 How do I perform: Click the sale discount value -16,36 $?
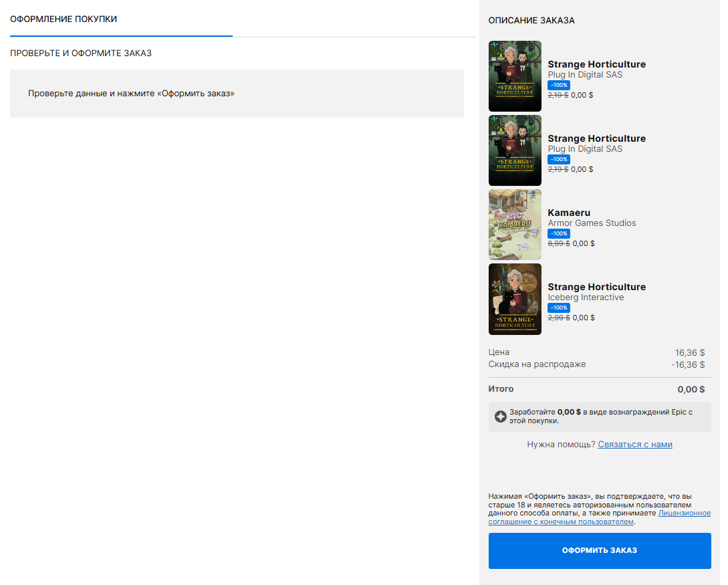tap(688, 365)
